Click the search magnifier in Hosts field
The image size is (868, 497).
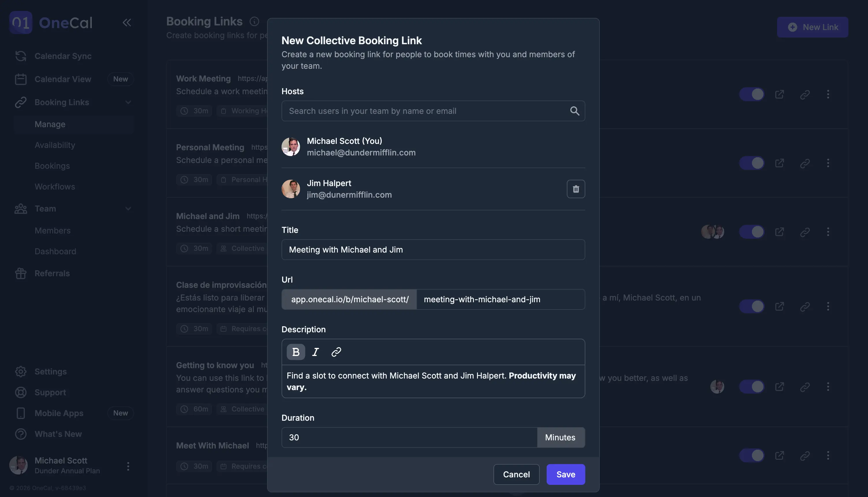[575, 111]
